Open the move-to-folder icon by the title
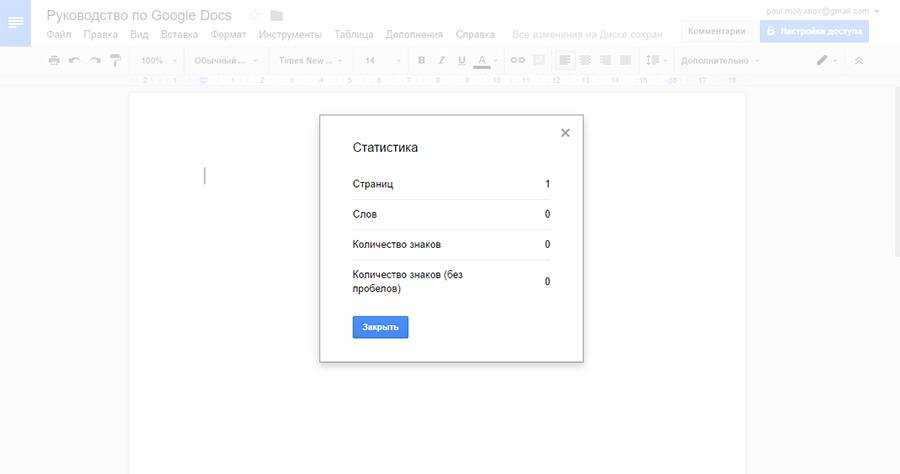This screenshot has height=474, width=900. pyautogui.click(x=277, y=15)
